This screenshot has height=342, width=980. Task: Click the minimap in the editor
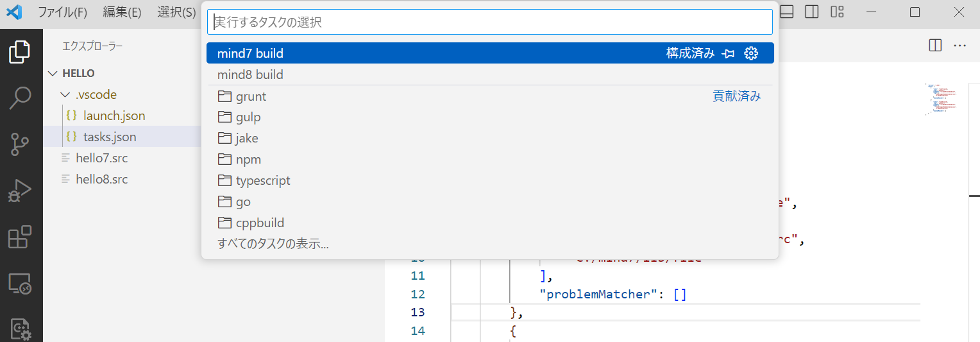(x=941, y=99)
